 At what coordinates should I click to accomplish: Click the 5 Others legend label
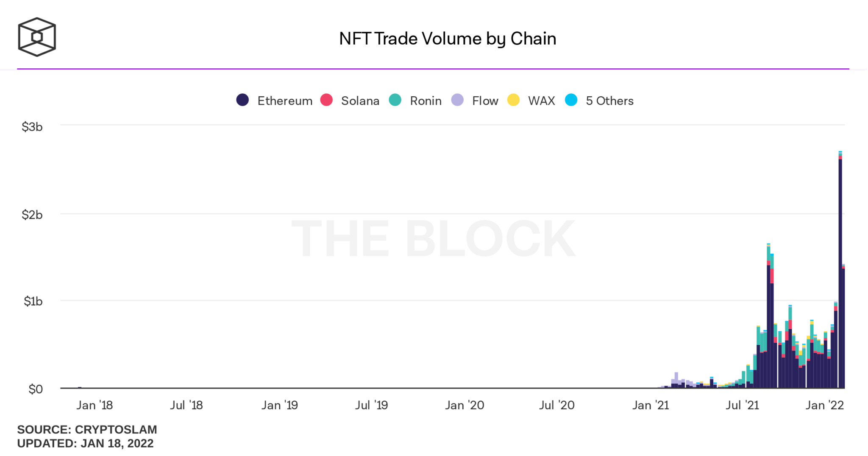click(609, 101)
